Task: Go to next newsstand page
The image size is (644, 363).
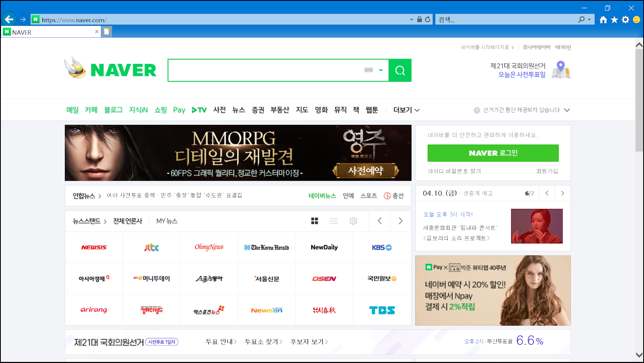Action: (x=401, y=221)
